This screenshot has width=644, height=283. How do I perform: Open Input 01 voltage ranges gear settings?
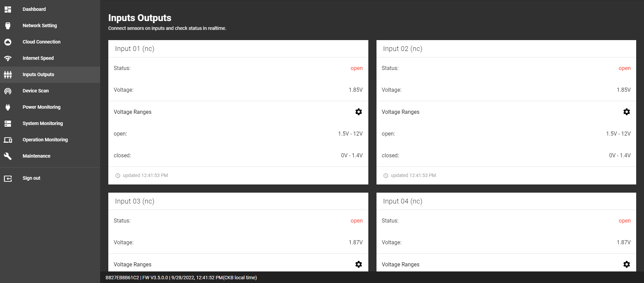(x=358, y=112)
